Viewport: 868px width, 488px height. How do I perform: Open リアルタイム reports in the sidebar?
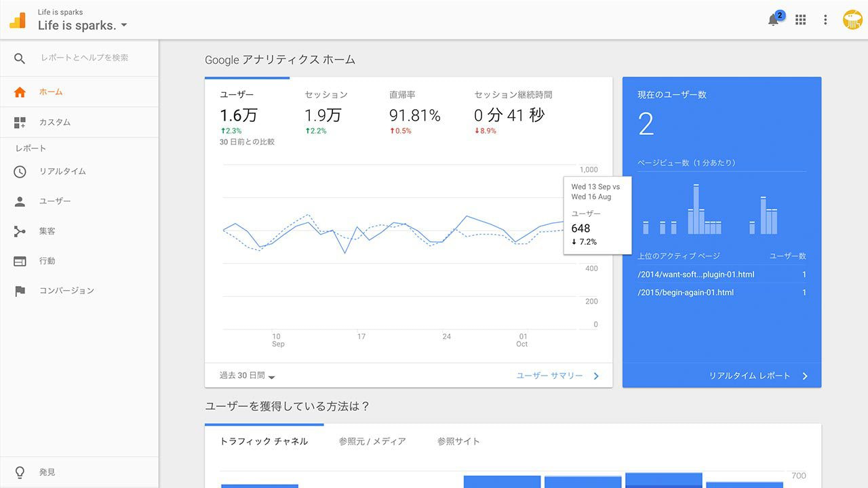(x=79, y=171)
